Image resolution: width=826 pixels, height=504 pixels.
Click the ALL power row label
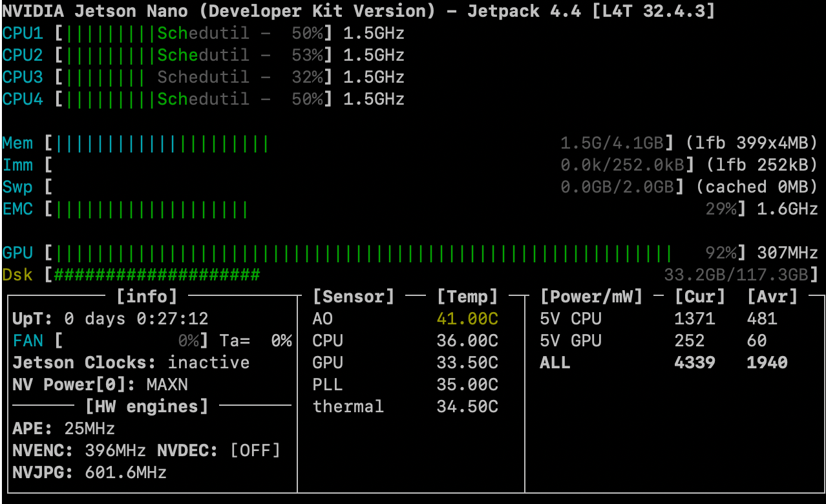click(x=555, y=362)
